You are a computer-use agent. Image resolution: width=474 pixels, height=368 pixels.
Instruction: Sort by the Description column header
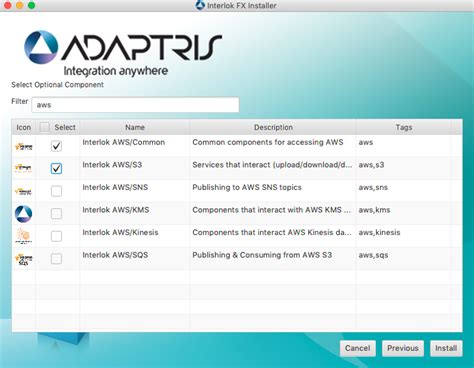pos(273,127)
